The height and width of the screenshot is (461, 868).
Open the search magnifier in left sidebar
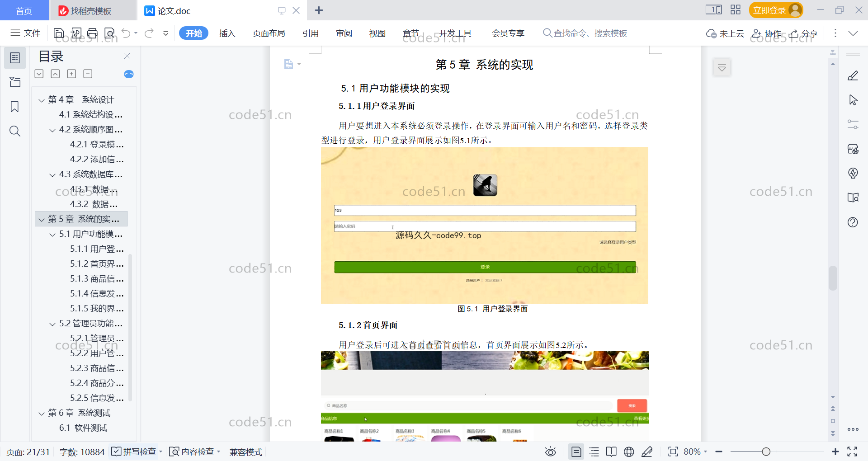coord(15,131)
